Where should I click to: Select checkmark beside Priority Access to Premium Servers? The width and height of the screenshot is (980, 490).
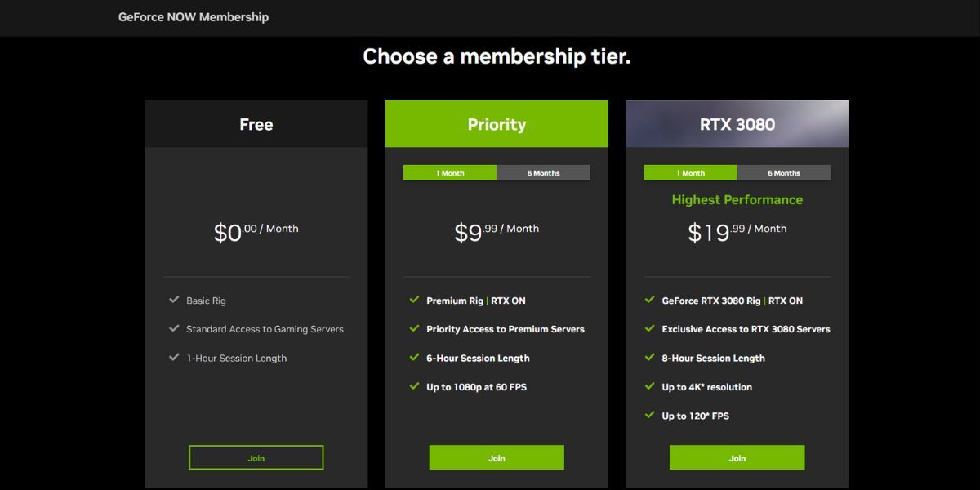pos(415,329)
